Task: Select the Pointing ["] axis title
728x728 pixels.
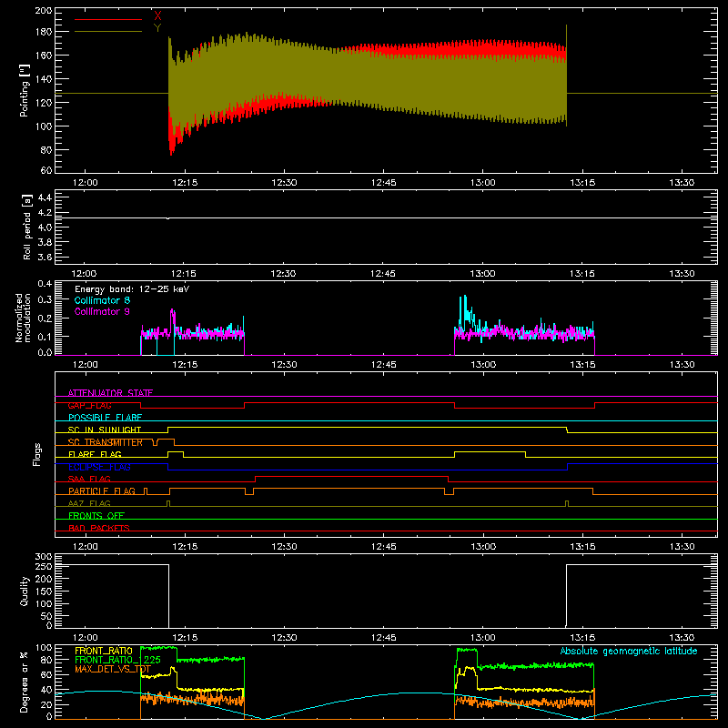Action: (x=25, y=90)
